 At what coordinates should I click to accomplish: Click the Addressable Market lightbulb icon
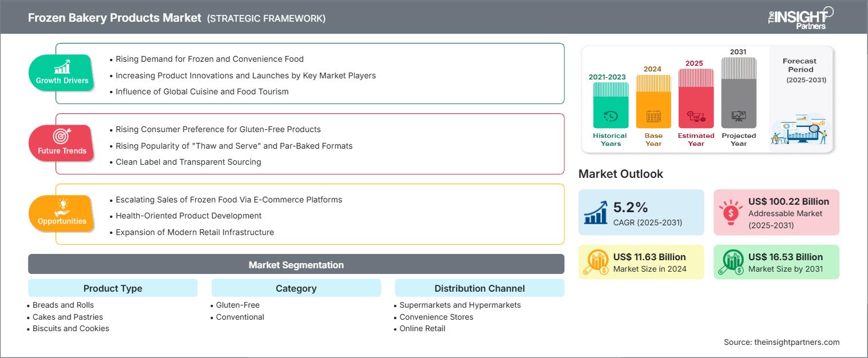click(x=731, y=212)
